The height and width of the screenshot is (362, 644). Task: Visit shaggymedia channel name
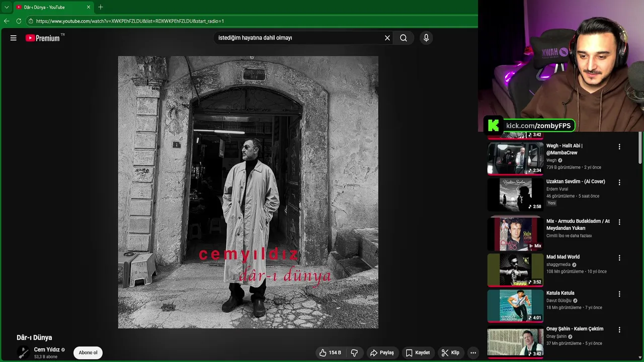(558, 264)
